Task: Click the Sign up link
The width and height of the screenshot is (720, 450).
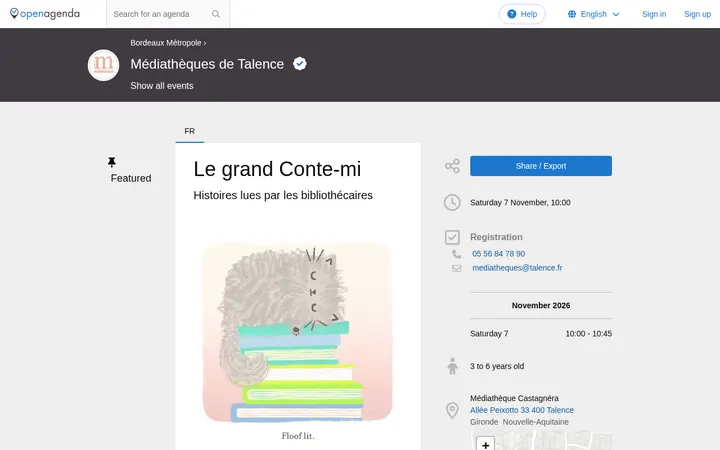Action: [697, 14]
